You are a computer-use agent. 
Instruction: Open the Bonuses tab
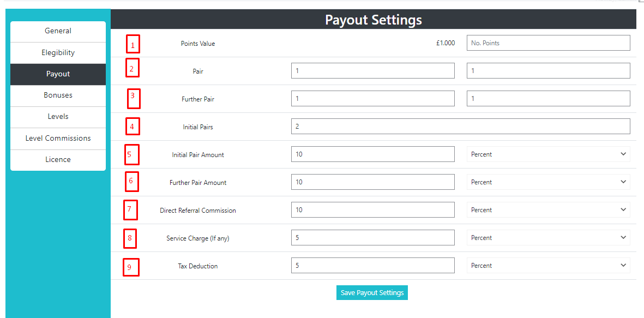point(58,95)
